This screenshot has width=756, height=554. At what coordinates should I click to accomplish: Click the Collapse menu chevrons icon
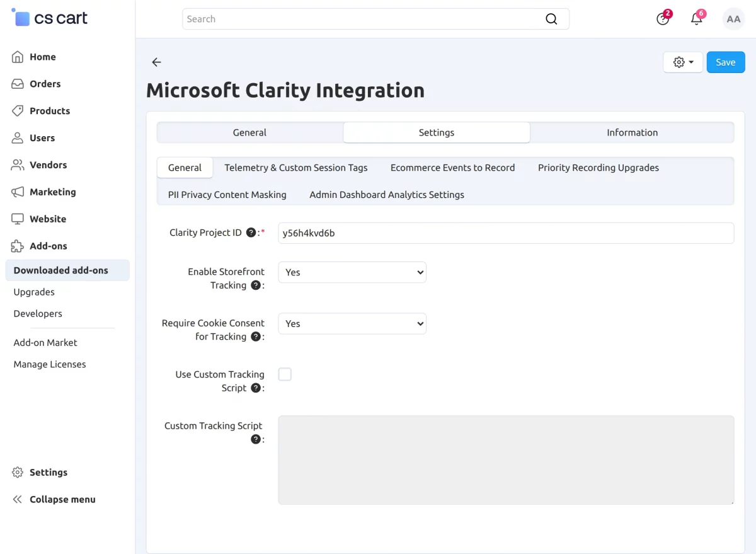click(18, 500)
